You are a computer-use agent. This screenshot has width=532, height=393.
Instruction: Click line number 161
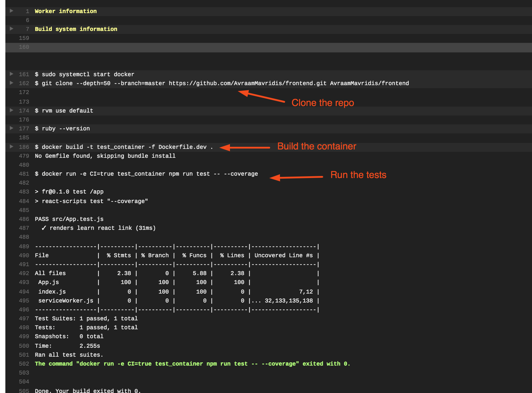(24, 74)
